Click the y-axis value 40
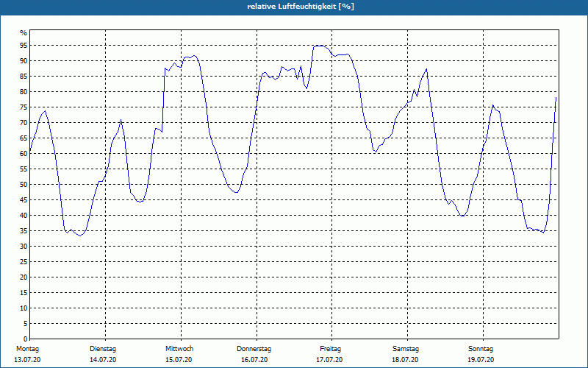 (x=24, y=216)
